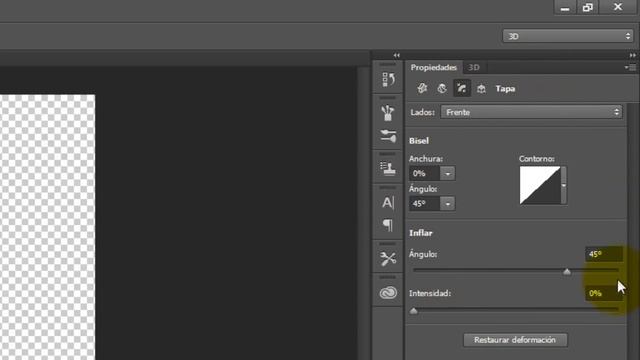
Task: Open the Paragraph panel icon
Action: 388,225
